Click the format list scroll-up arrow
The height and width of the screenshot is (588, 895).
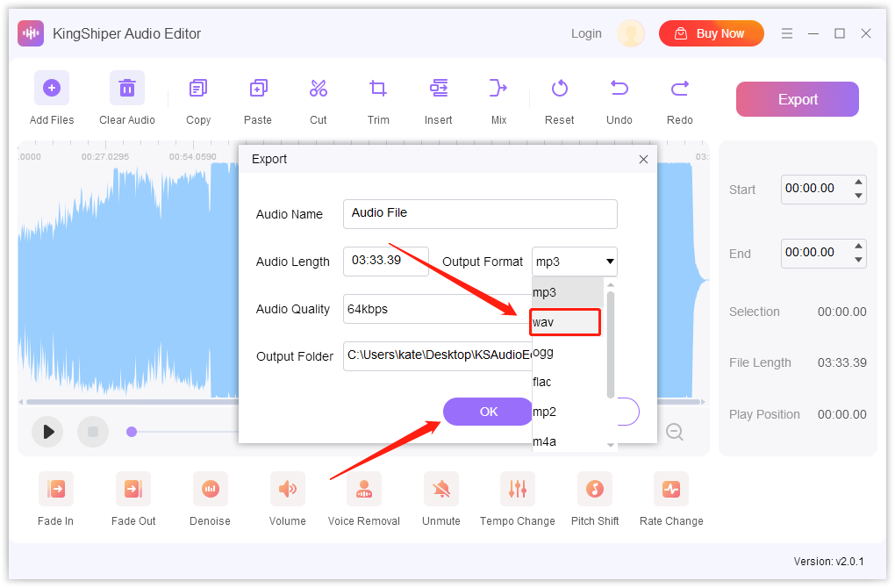(610, 284)
